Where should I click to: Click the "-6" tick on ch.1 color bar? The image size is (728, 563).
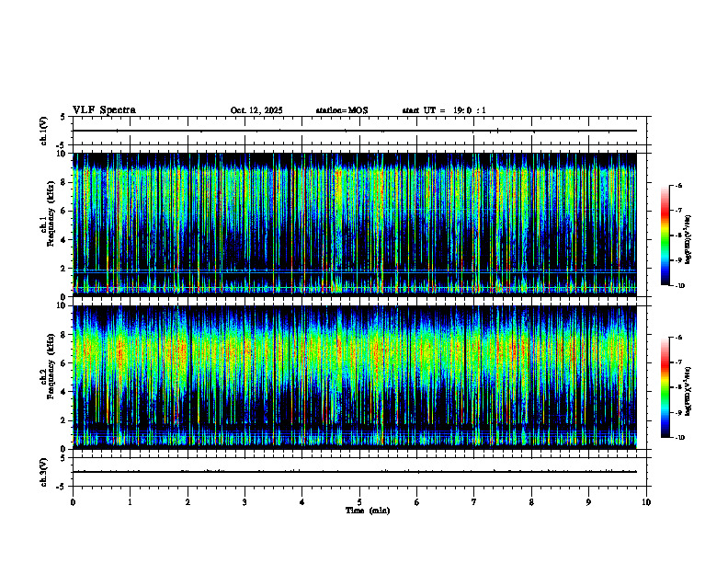pos(678,185)
